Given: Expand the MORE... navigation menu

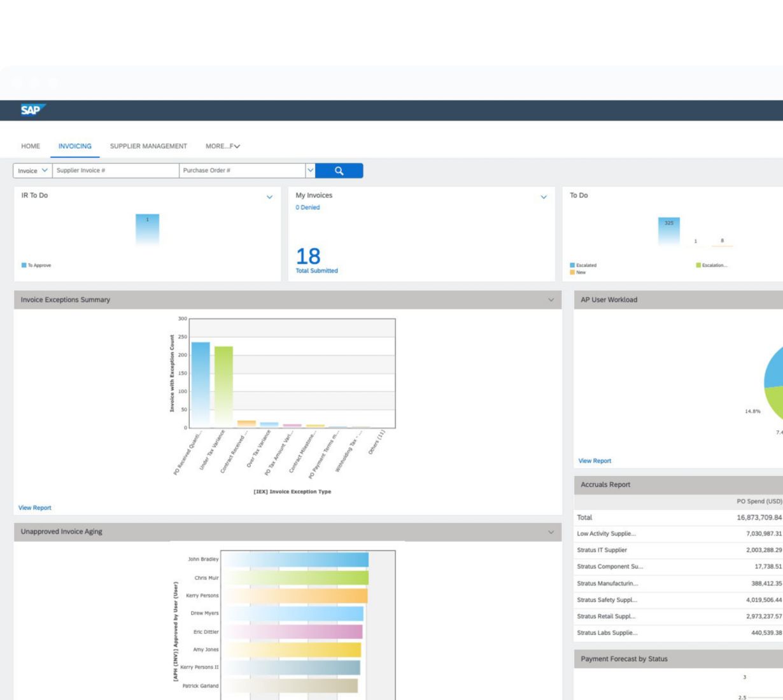Looking at the screenshot, I should pos(222,146).
